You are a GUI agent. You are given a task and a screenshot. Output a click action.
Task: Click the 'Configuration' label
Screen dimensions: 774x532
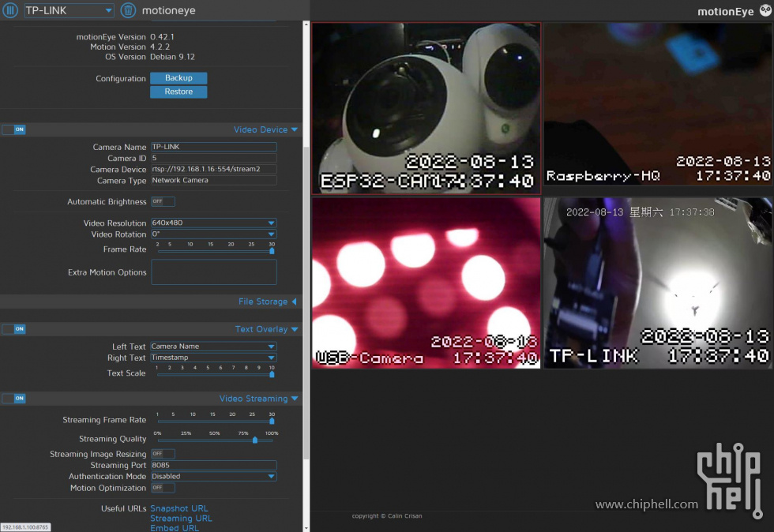pos(120,78)
